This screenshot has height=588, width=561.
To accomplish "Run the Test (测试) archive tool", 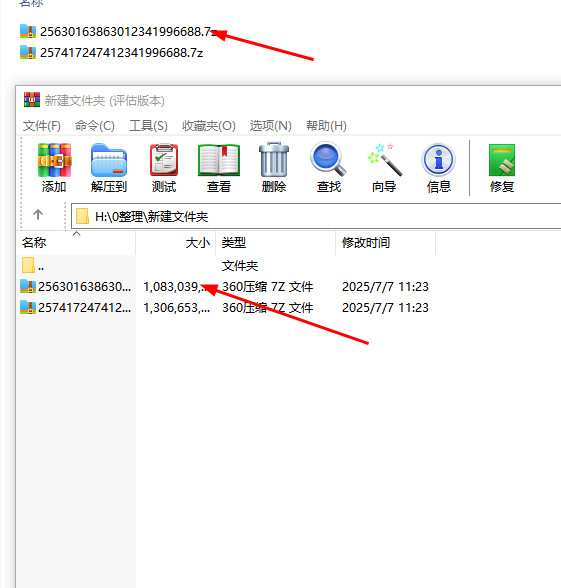I will click(164, 167).
